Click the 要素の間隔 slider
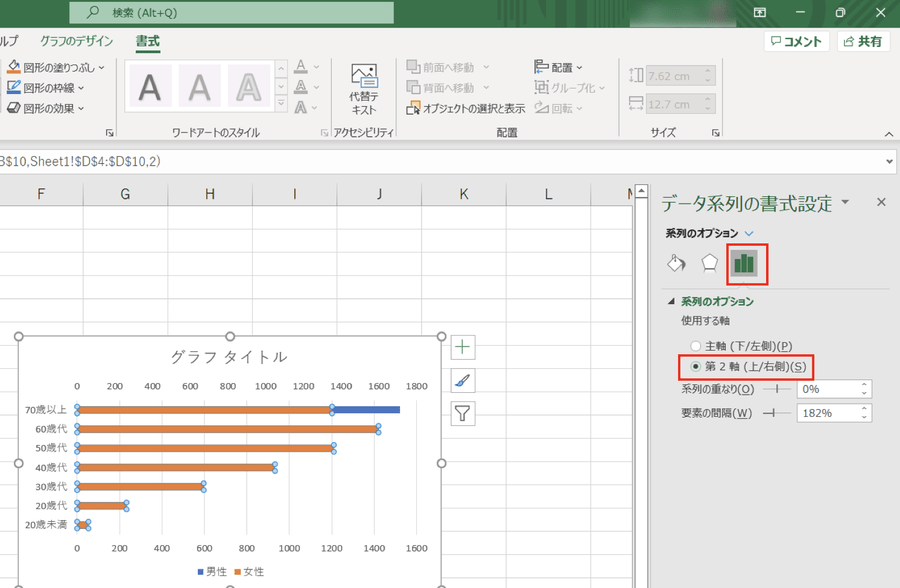 tap(771, 413)
